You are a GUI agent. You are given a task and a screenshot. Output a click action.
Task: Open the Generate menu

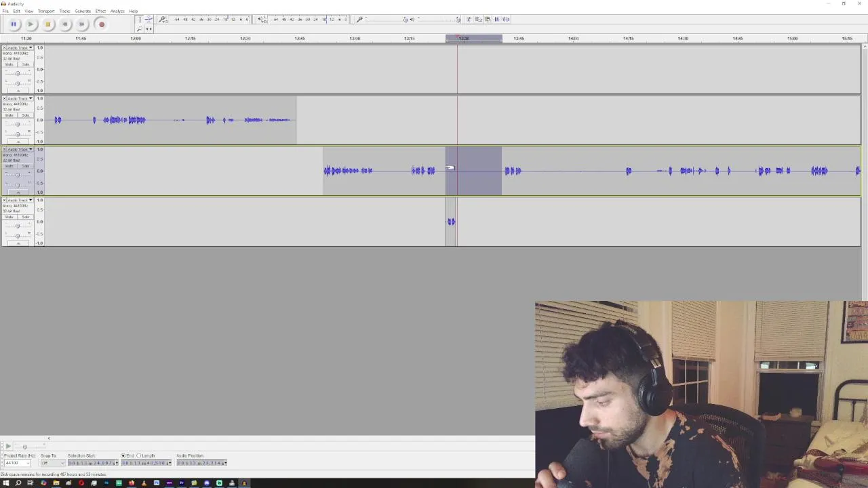click(83, 11)
